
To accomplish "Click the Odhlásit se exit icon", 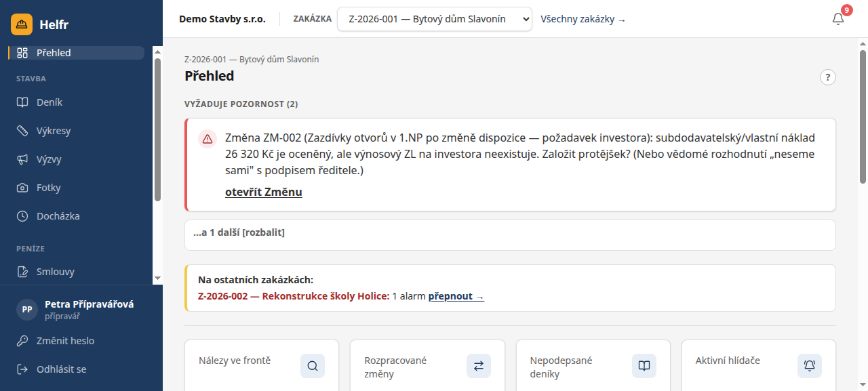I will (x=22, y=369).
